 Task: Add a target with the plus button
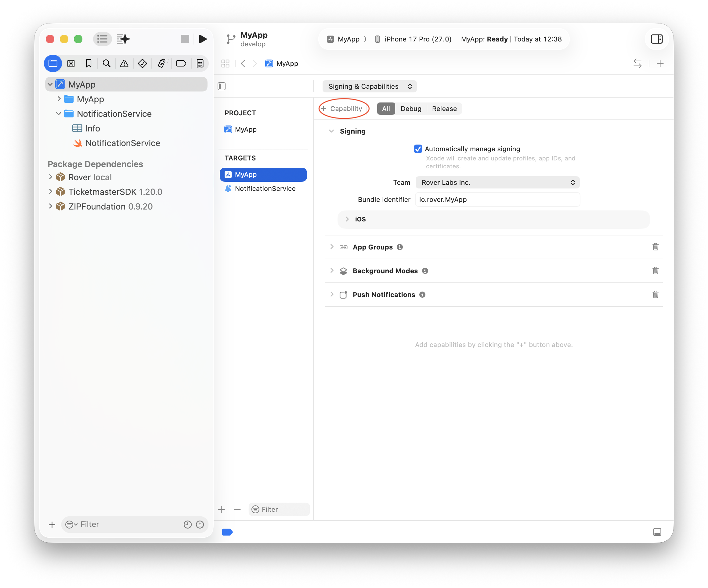pyautogui.click(x=222, y=510)
